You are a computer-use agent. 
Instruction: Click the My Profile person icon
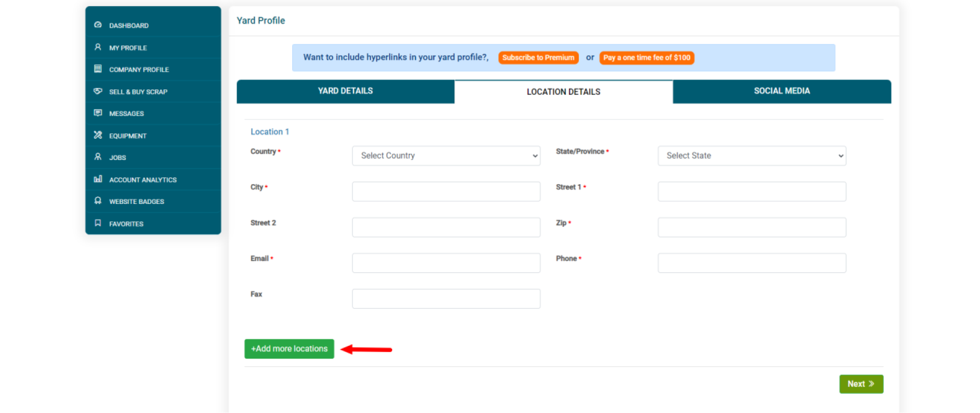pyautogui.click(x=98, y=47)
